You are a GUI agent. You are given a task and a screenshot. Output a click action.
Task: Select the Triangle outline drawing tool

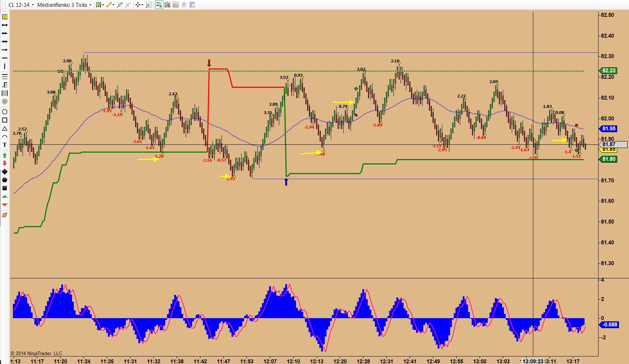click(x=5, y=128)
